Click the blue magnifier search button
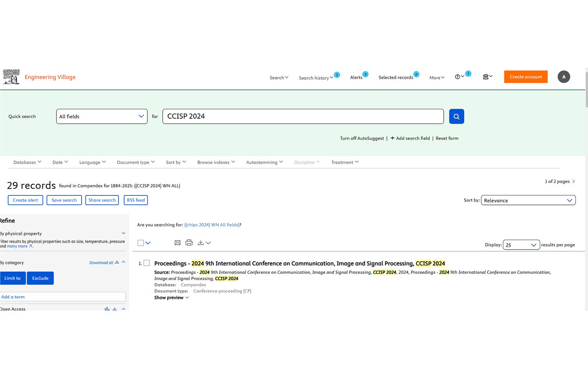The image size is (588, 378). 456,116
